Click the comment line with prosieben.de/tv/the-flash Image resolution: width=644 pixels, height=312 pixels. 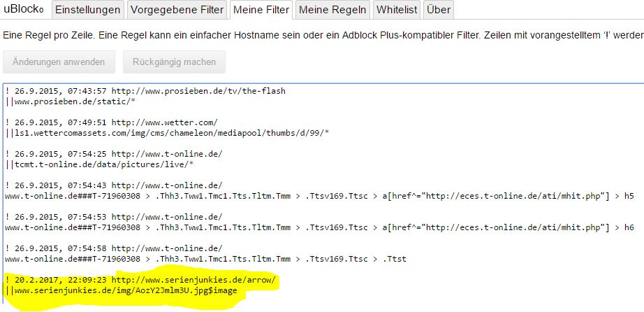point(145,91)
